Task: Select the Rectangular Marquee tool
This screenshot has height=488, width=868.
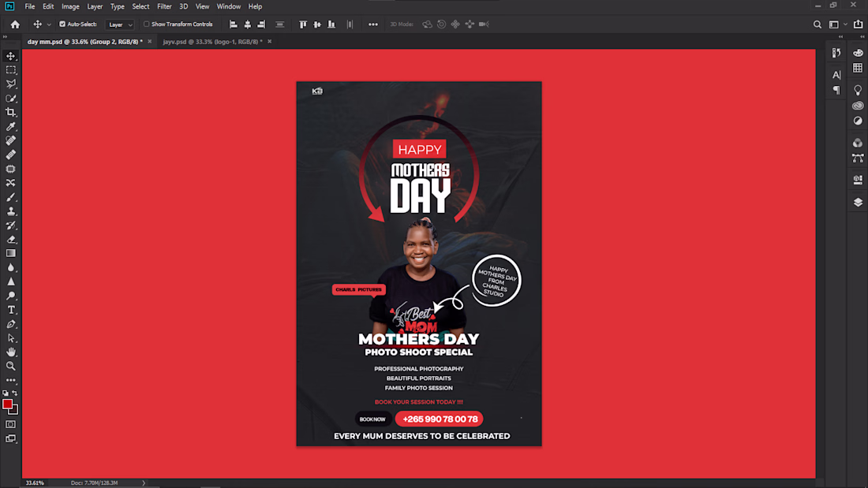Action: tap(10, 70)
